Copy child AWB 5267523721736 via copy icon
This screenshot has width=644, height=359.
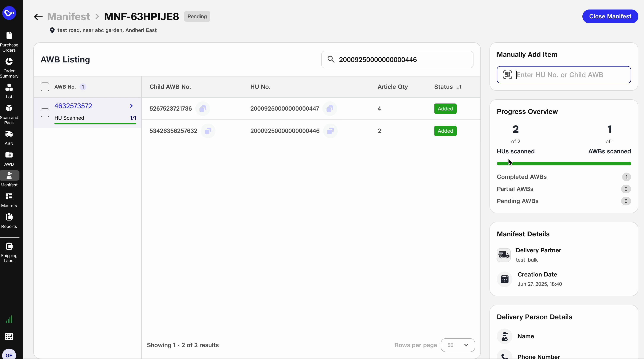[202, 109]
